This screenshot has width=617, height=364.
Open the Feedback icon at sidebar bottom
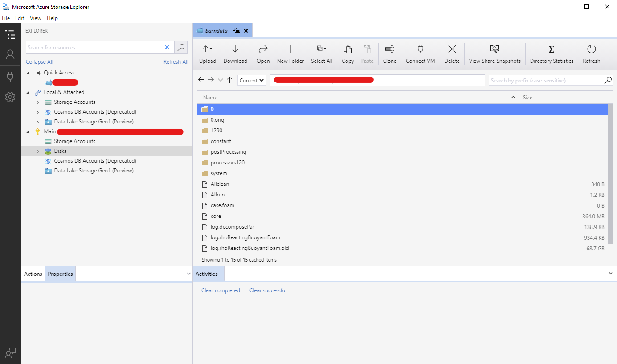pyautogui.click(x=10, y=353)
